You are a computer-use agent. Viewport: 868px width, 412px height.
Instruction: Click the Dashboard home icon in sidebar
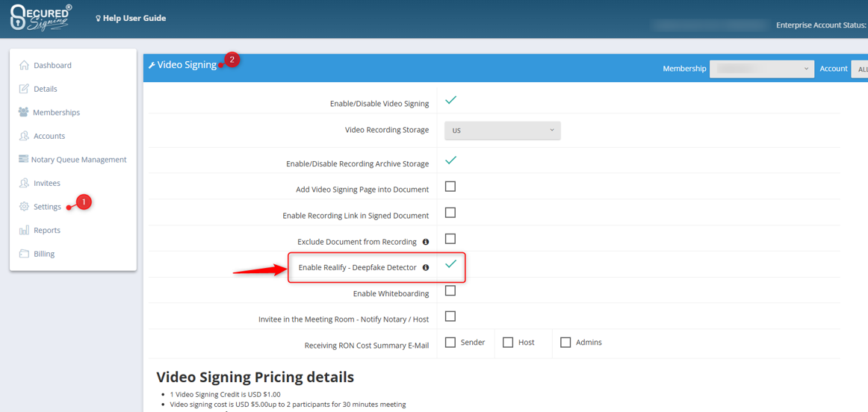(x=24, y=65)
